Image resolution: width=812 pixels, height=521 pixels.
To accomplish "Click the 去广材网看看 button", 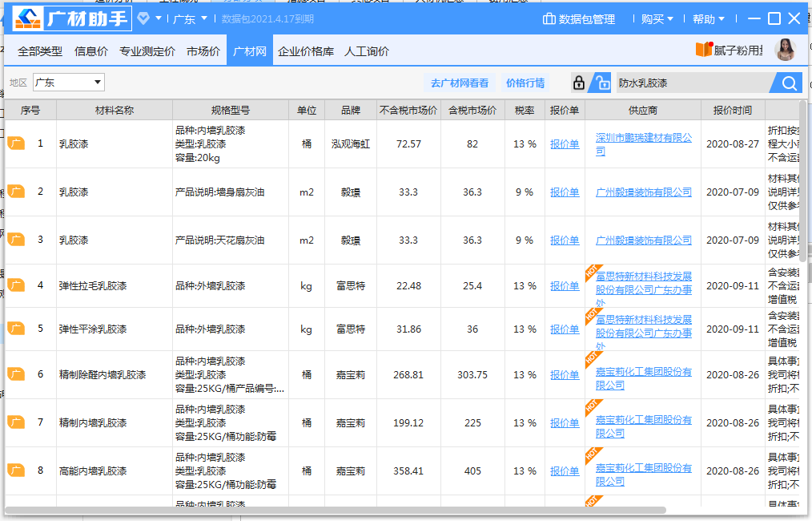I will pos(460,83).
